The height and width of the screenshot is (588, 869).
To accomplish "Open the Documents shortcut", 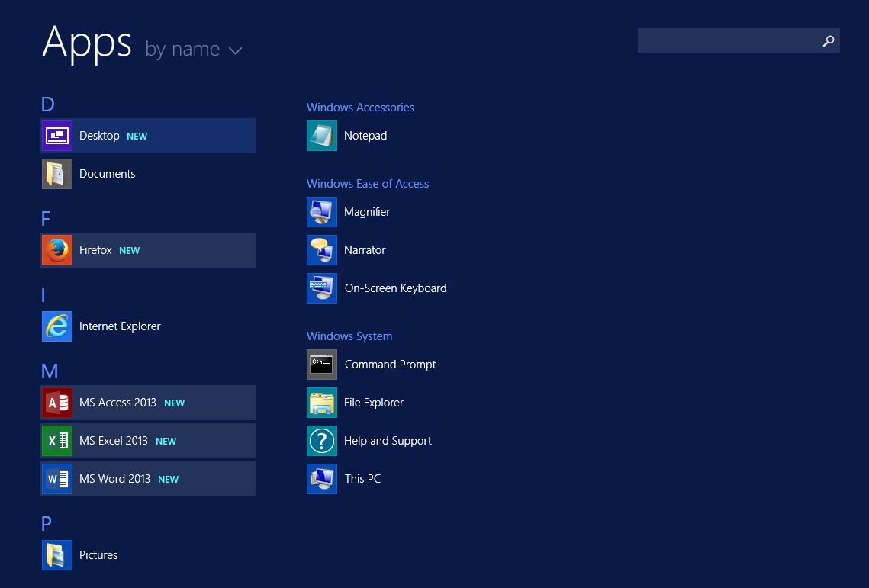I will coord(57,174).
